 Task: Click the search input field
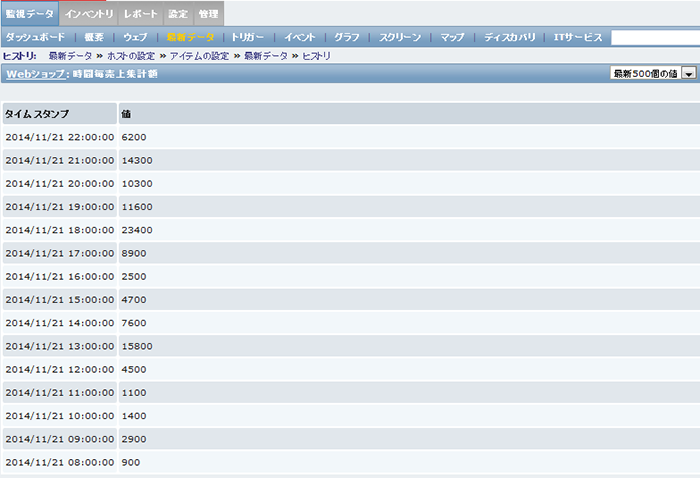coord(655,37)
